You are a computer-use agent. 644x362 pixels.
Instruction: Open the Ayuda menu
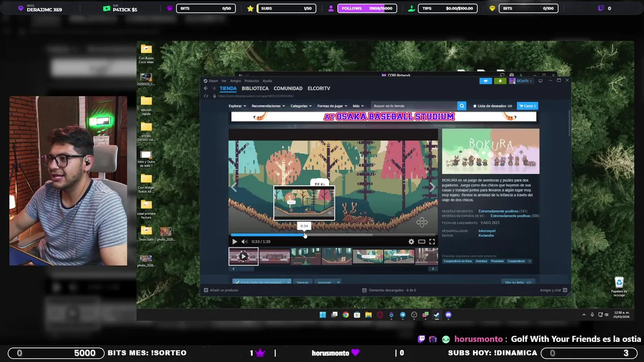point(267,81)
